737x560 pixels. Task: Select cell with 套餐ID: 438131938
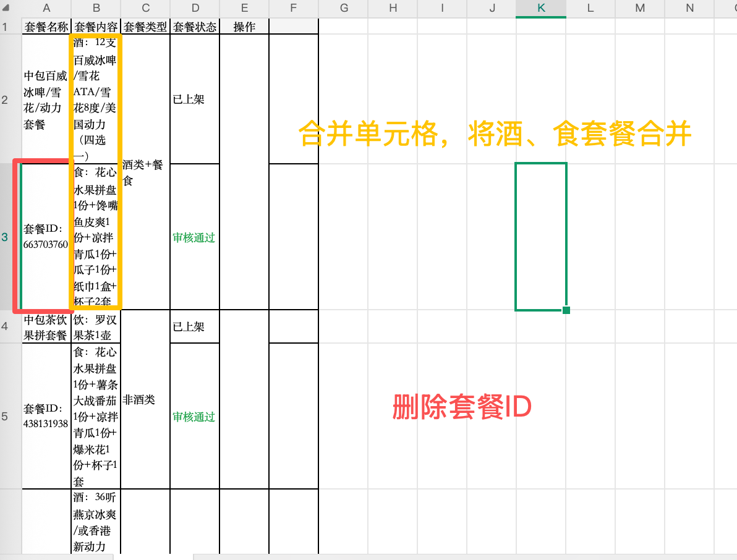tap(46, 416)
